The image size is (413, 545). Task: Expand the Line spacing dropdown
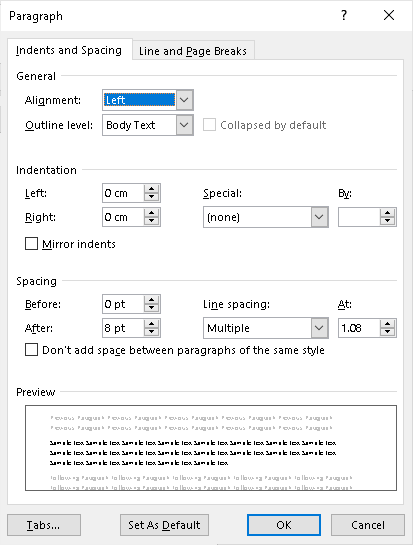coord(319,328)
